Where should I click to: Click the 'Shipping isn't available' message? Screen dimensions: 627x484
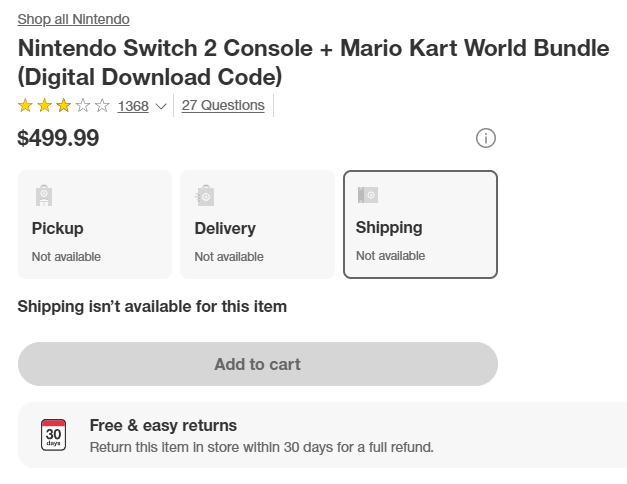click(x=152, y=306)
